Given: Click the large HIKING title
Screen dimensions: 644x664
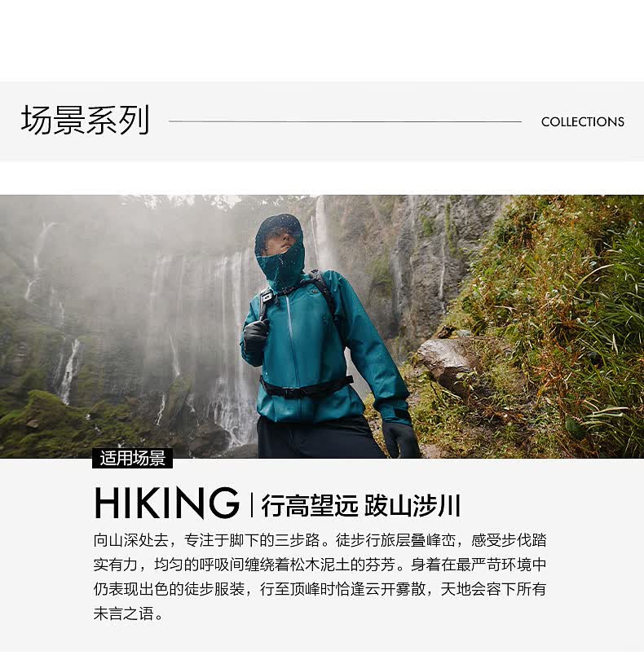Looking at the screenshot, I should click(166, 503).
